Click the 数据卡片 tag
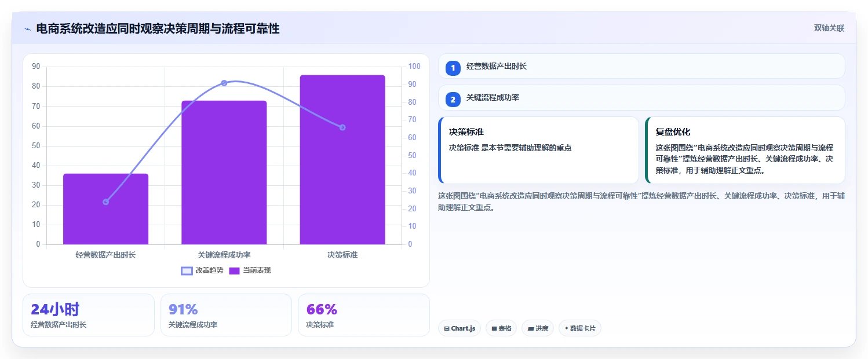This screenshot has width=868, height=359. (x=580, y=328)
